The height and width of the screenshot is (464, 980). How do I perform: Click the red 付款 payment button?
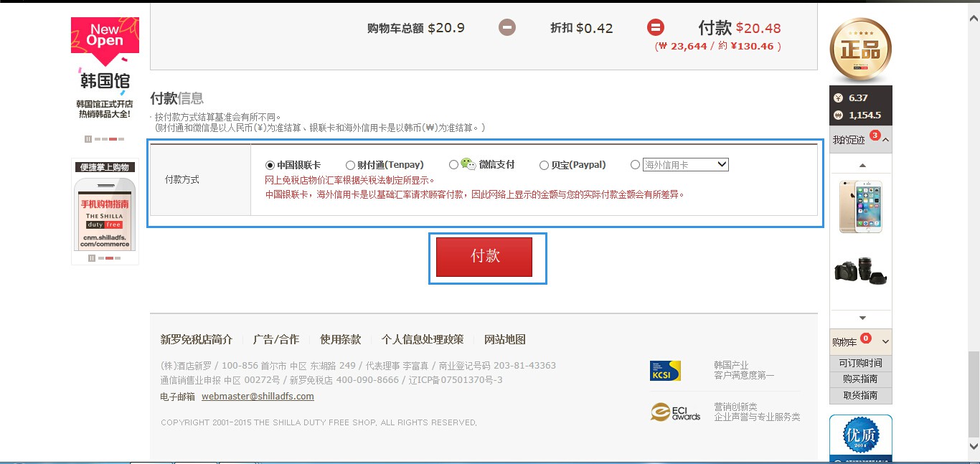(x=484, y=257)
